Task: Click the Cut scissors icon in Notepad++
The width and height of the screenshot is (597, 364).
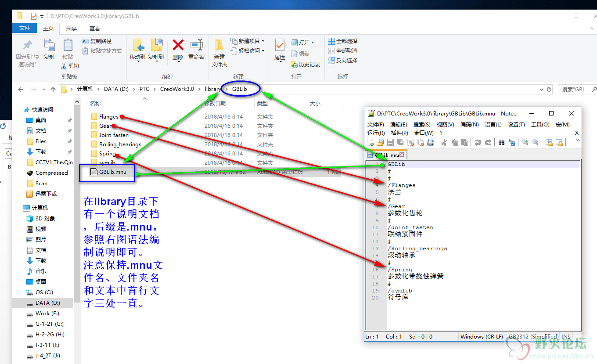Action: [444, 142]
